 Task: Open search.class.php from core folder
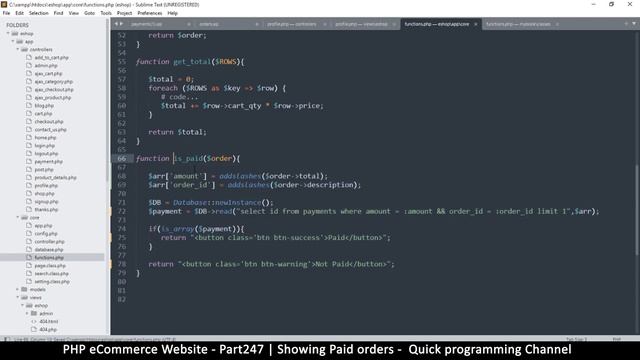pyautogui.click(x=51, y=273)
